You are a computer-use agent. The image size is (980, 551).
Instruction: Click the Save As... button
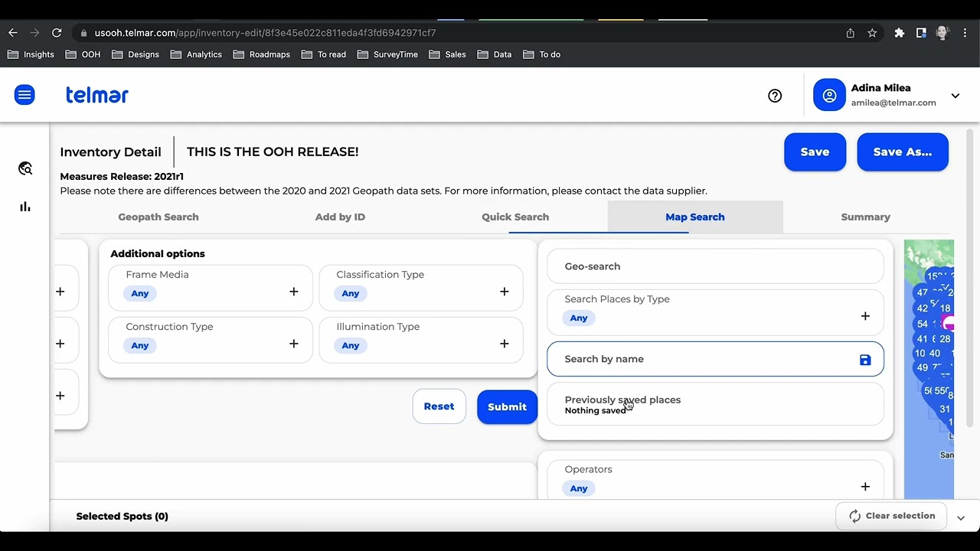[902, 152]
